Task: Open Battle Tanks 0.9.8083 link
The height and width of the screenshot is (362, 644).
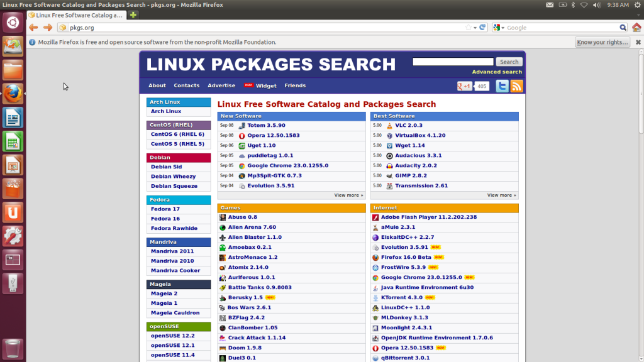Action: (x=260, y=287)
